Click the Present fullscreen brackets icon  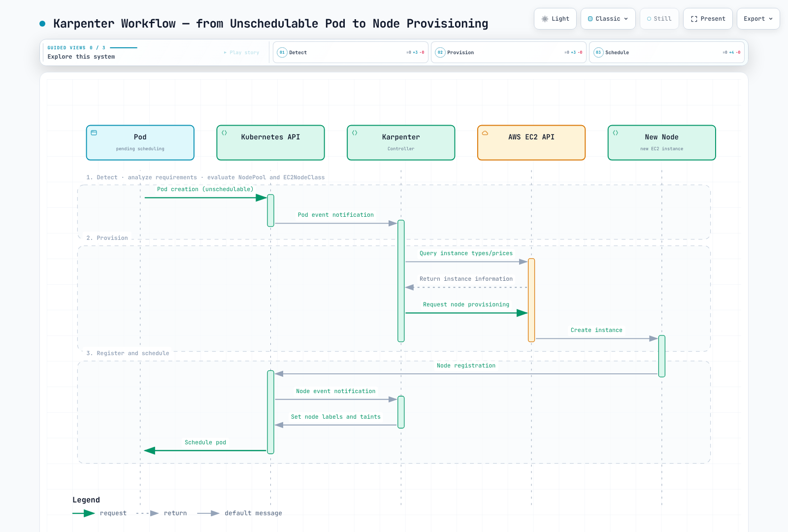[694, 19]
